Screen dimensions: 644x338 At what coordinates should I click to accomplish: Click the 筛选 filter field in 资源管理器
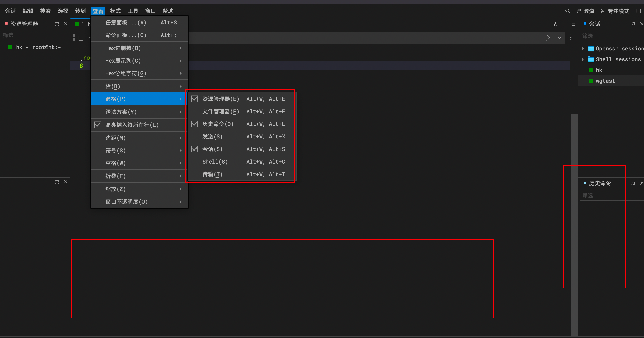(35, 35)
